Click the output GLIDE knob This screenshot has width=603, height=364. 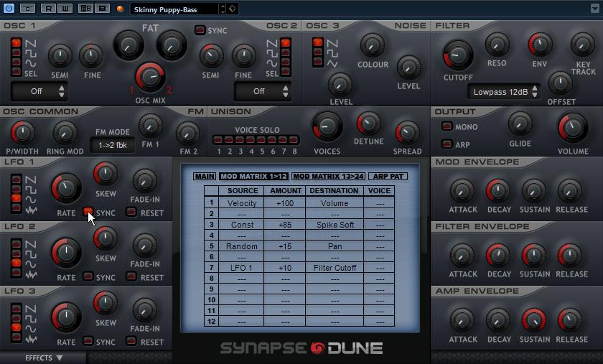tap(520, 124)
